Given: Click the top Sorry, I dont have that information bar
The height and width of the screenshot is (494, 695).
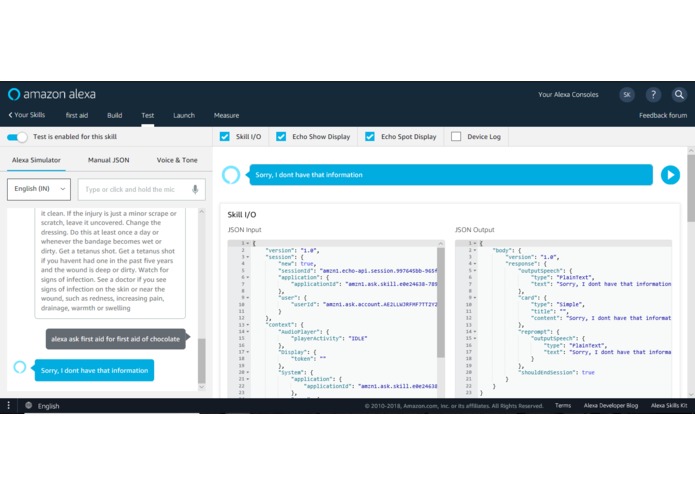Looking at the screenshot, I should click(451, 175).
